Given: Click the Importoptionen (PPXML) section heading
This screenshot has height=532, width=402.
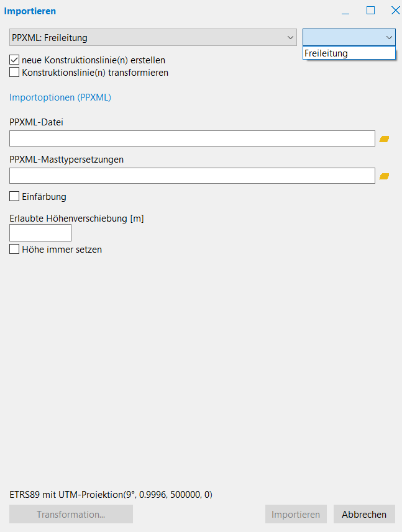Looking at the screenshot, I should pyautogui.click(x=60, y=97).
